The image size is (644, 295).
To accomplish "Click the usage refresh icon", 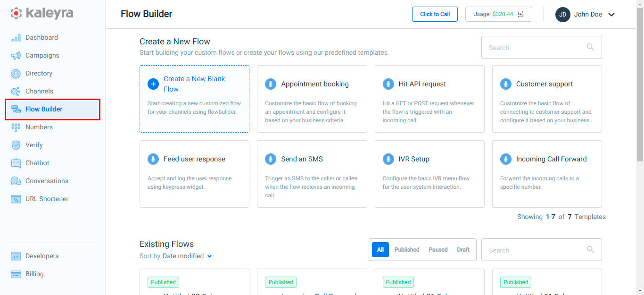I will point(521,14).
